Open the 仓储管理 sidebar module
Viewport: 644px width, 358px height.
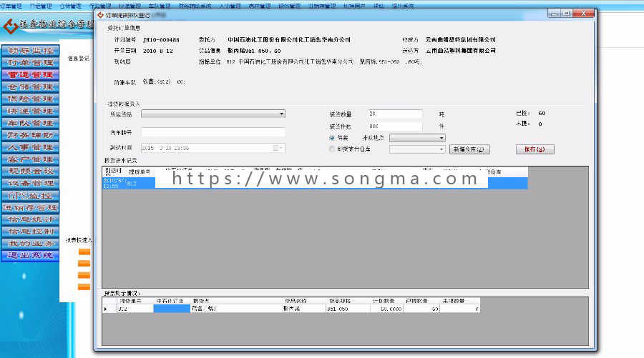(x=30, y=87)
